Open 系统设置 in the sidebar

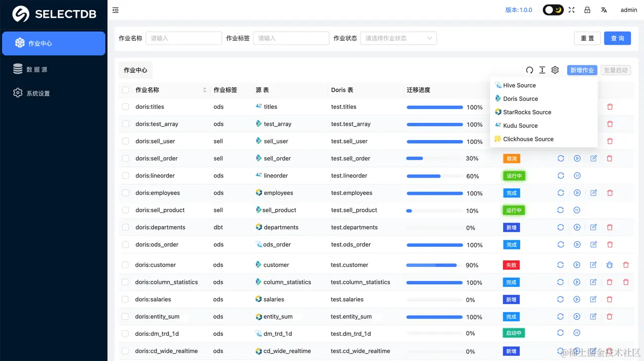tap(54, 93)
